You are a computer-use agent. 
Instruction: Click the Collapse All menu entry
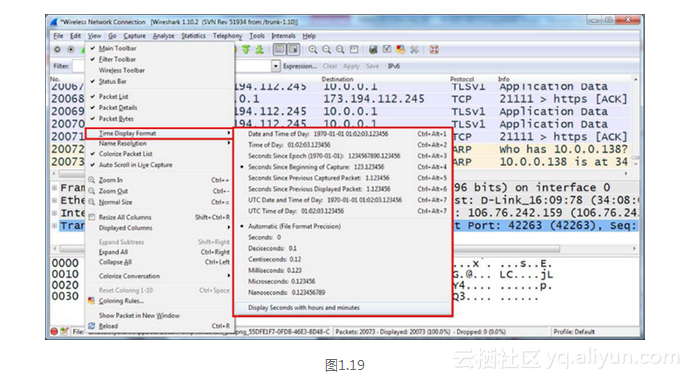[x=160, y=262]
